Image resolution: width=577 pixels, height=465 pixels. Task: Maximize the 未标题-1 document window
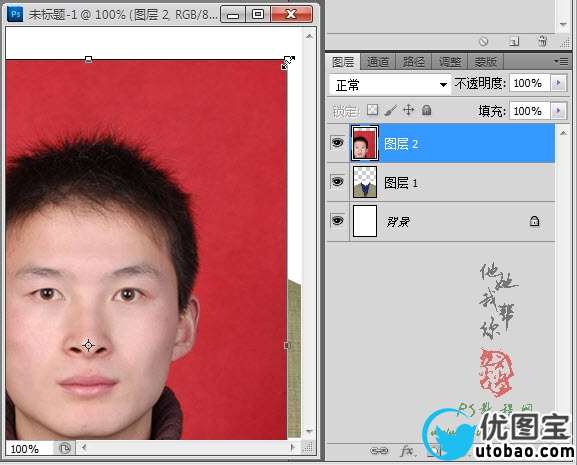(x=258, y=14)
